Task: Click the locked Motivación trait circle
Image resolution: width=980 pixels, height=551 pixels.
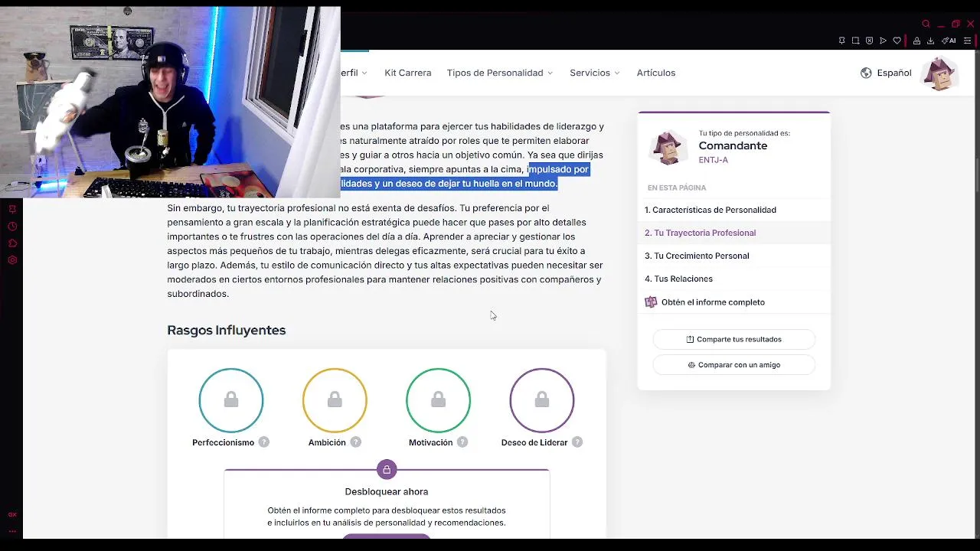Action: 438,400
